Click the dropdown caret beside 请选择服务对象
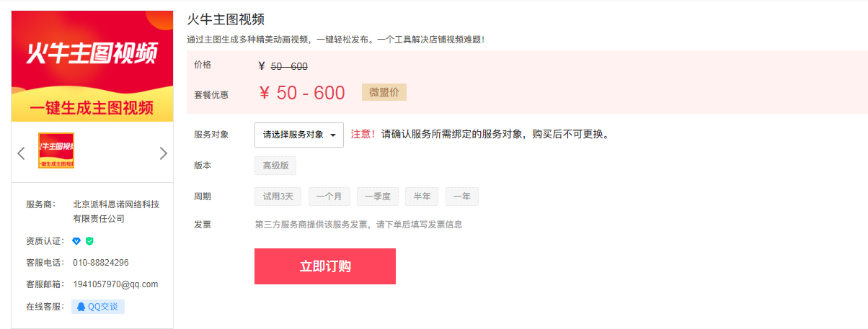This screenshot has width=868, height=329. (333, 135)
